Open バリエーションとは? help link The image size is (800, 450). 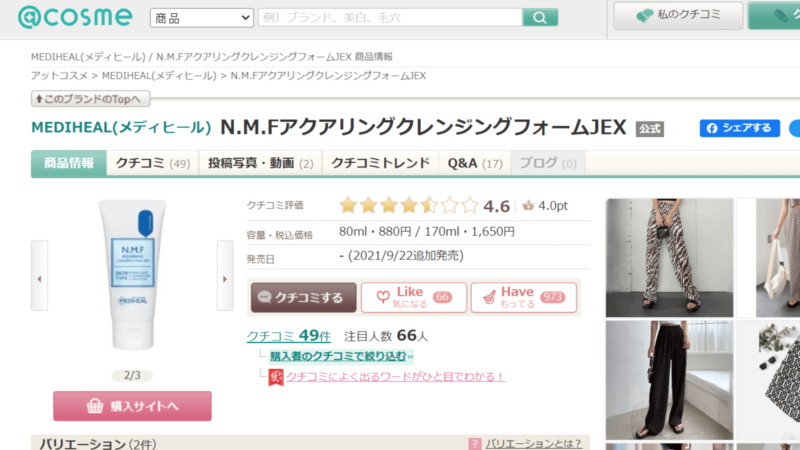[534, 444]
